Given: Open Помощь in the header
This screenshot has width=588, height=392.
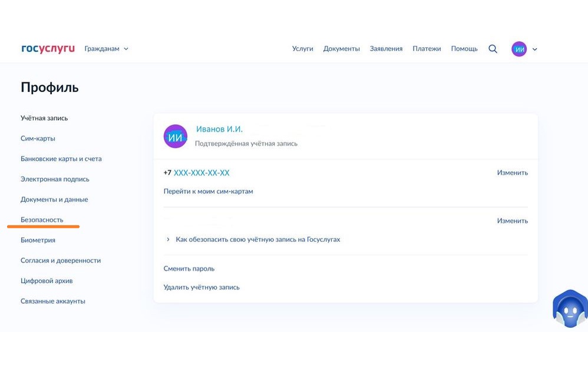Looking at the screenshot, I should coord(464,49).
